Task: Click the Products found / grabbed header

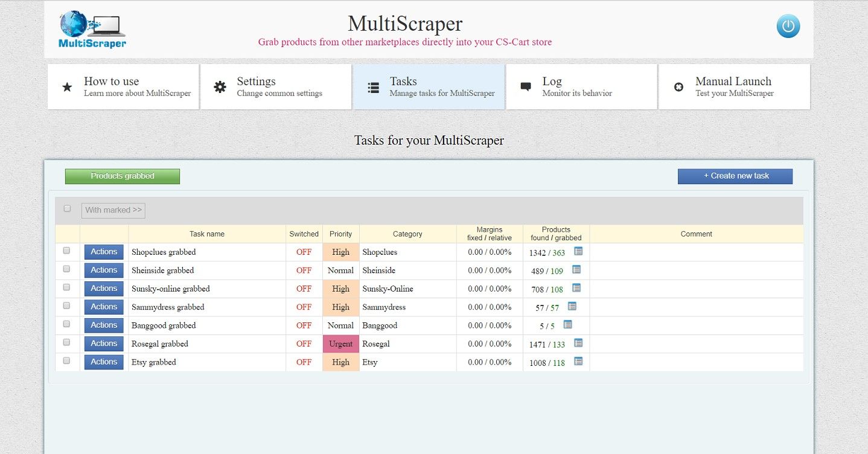Action: 557,234
